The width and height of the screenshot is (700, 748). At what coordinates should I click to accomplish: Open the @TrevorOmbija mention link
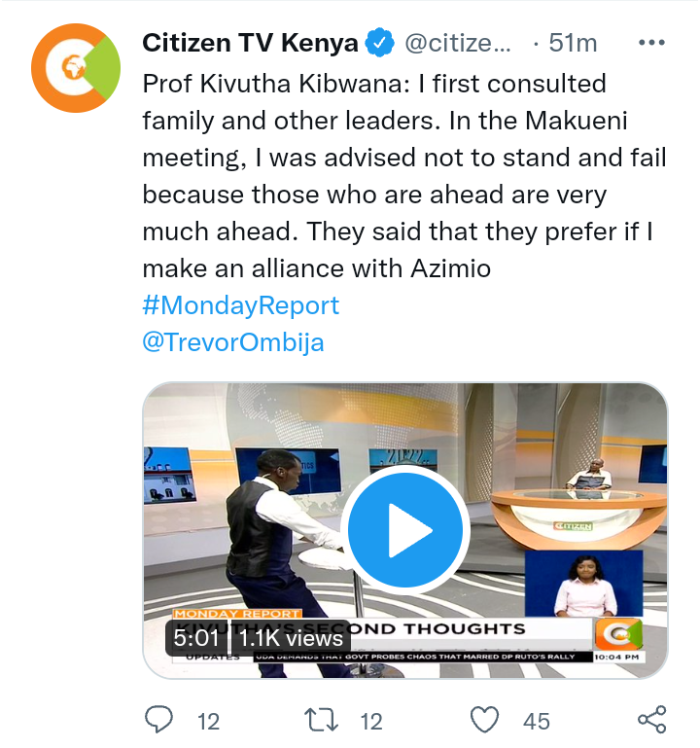(x=233, y=342)
